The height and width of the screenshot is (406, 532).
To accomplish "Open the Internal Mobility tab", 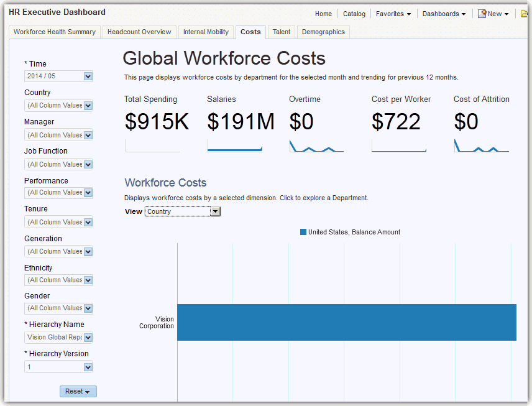I will coord(206,32).
